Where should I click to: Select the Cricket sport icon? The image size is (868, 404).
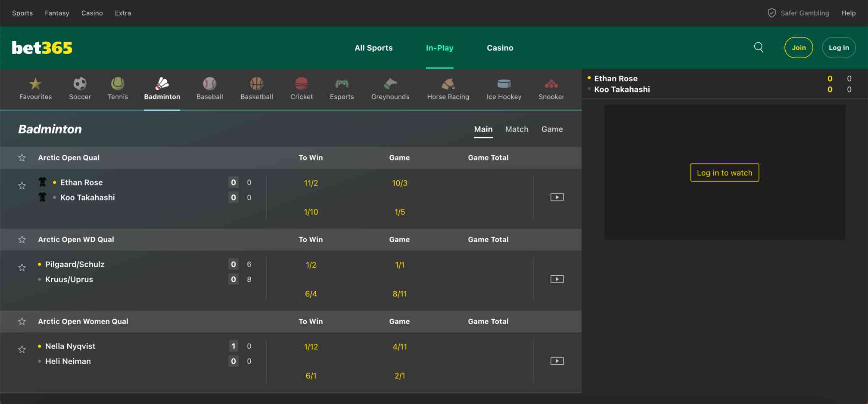(302, 88)
